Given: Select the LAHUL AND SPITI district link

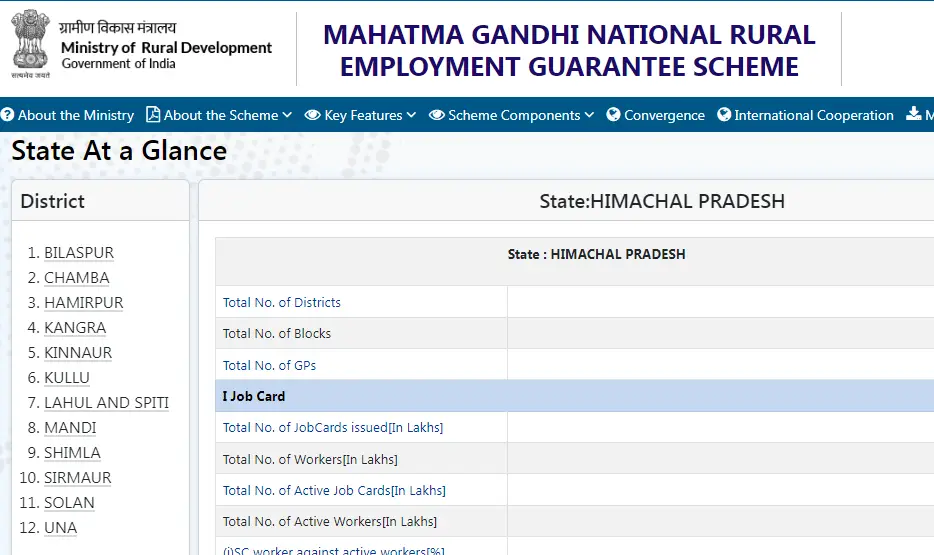Looking at the screenshot, I should (x=107, y=403).
